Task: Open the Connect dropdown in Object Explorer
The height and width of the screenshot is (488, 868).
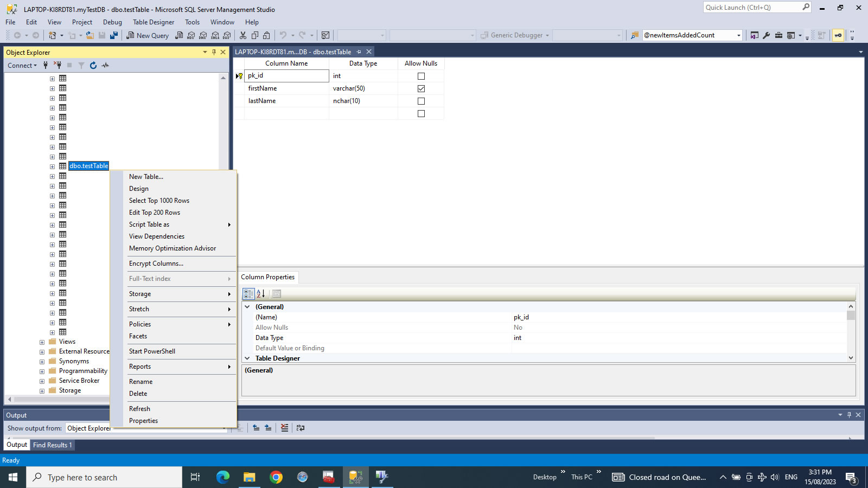Action: coord(22,65)
